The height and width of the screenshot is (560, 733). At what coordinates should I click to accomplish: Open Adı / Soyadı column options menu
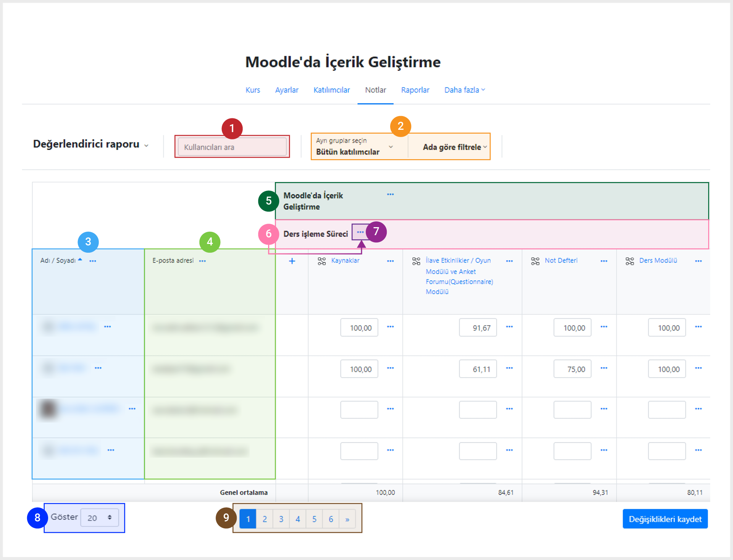click(x=93, y=261)
